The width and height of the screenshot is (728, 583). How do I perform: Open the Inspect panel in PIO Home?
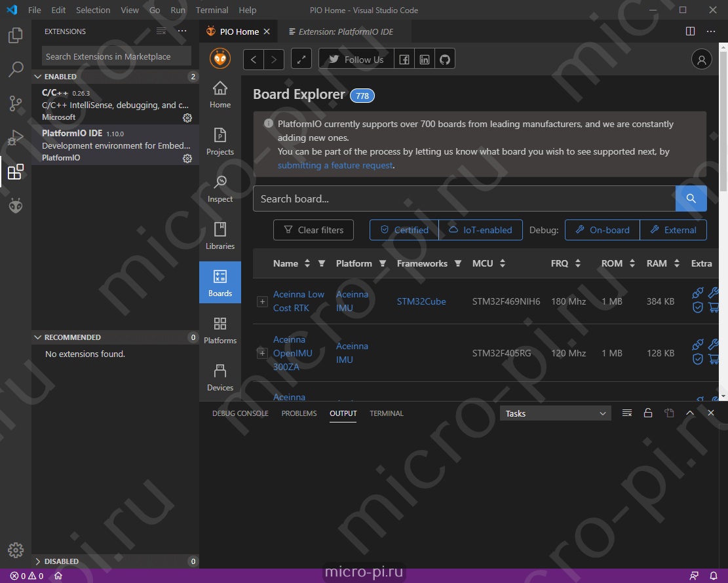pyautogui.click(x=220, y=189)
